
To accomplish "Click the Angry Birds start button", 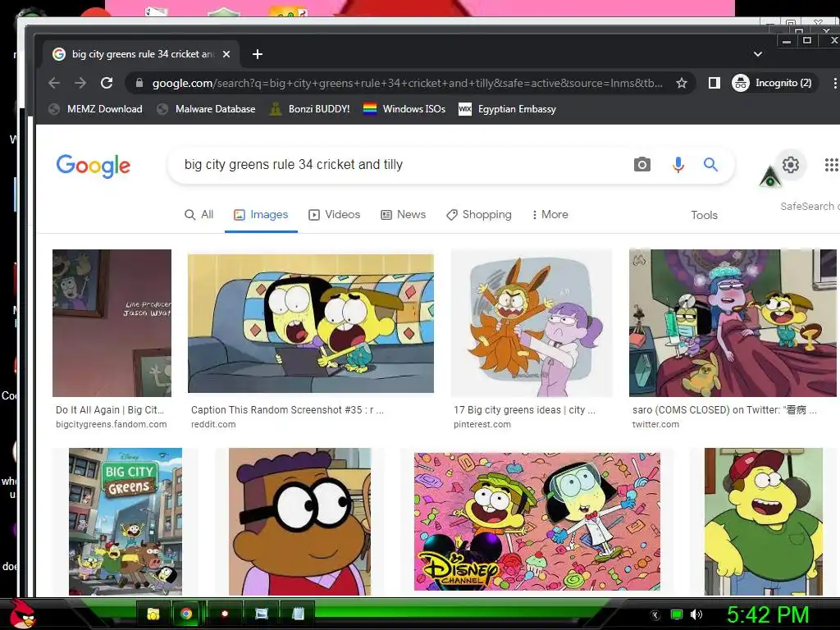I will click(x=22, y=614).
